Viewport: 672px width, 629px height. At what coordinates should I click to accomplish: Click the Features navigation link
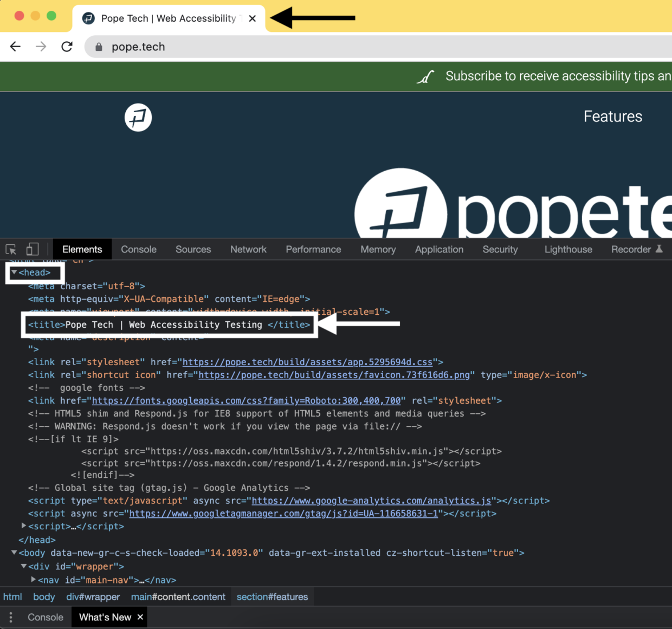(x=612, y=116)
